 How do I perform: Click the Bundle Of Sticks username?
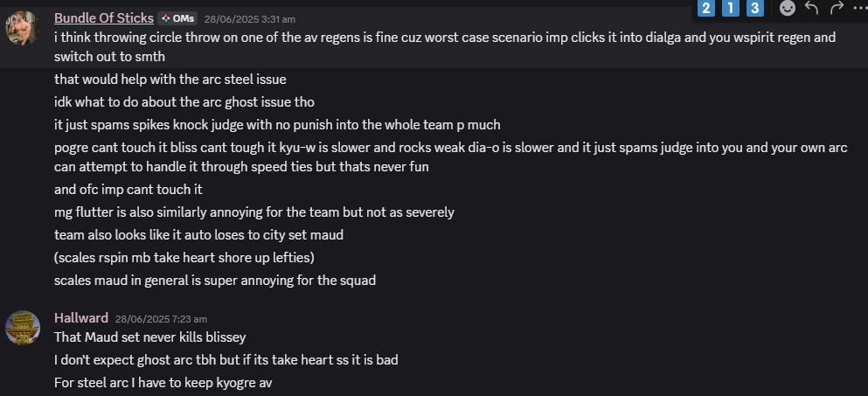pyautogui.click(x=103, y=18)
